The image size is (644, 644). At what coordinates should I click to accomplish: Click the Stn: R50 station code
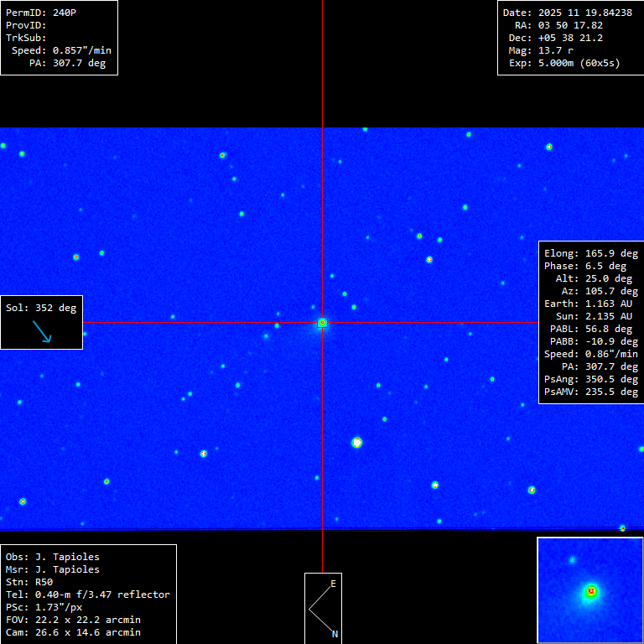[x=29, y=582]
